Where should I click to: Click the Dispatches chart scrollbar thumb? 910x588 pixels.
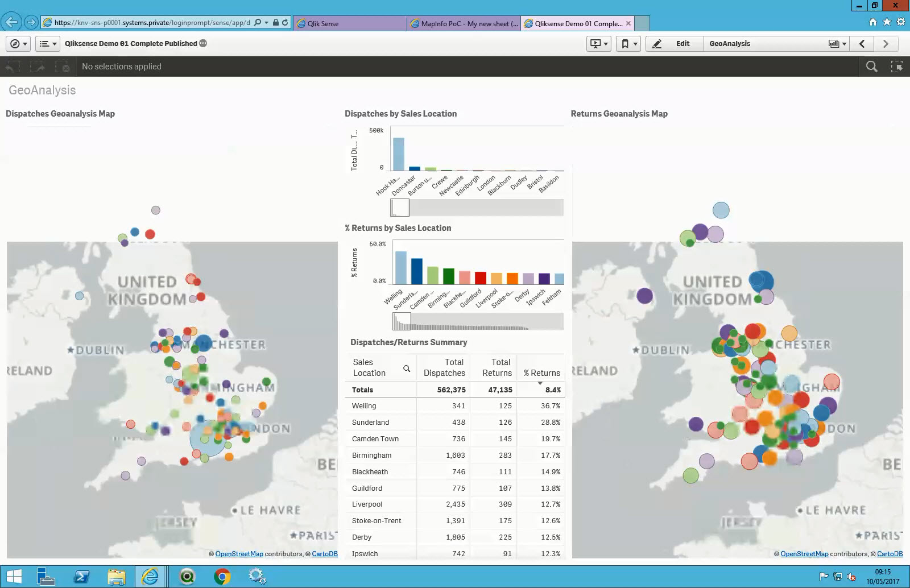click(400, 208)
